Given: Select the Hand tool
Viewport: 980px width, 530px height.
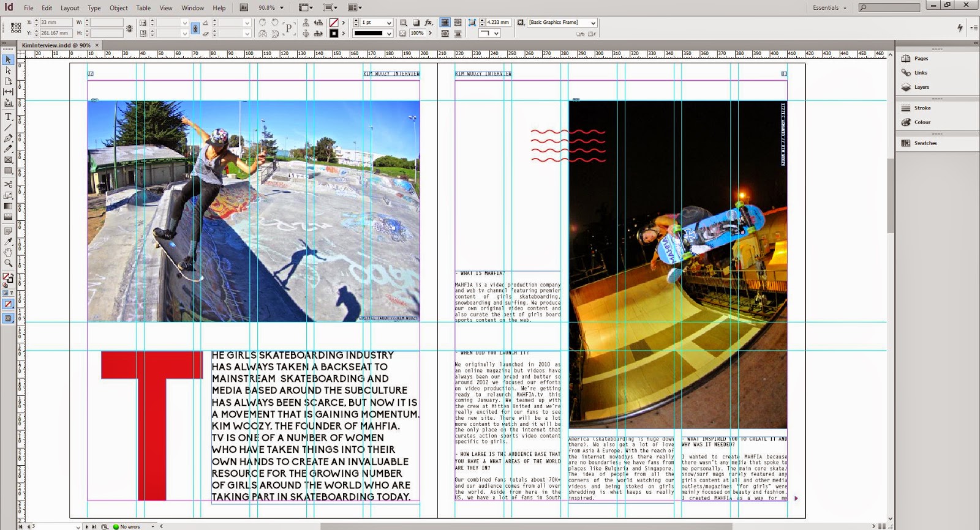Looking at the screenshot, I should coord(9,252).
